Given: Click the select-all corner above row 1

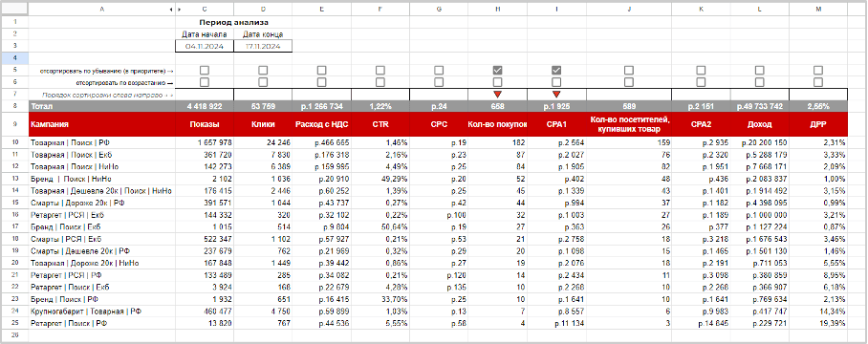Looking at the screenshot, I should point(14,10).
